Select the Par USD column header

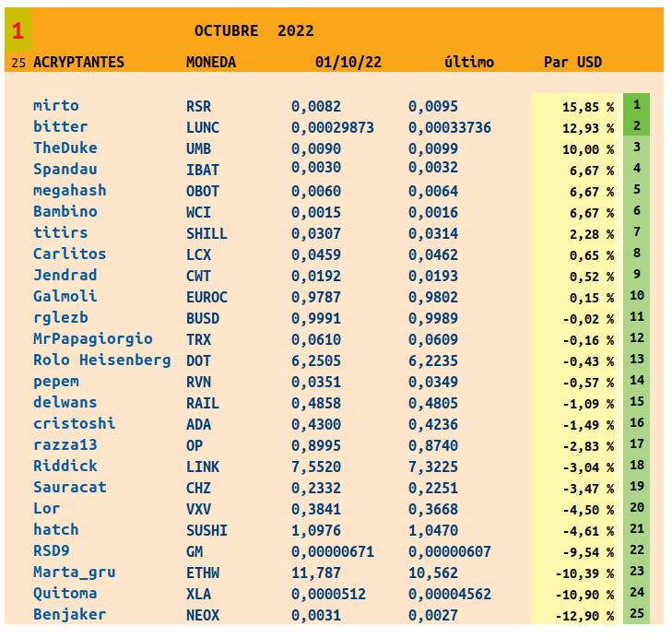click(x=572, y=63)
